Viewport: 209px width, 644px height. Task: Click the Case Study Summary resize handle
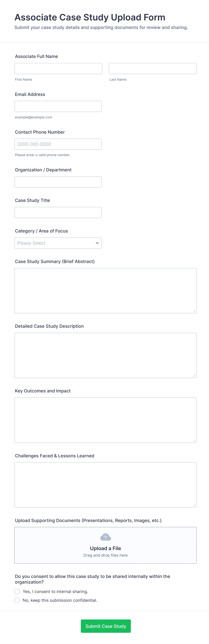194,311
